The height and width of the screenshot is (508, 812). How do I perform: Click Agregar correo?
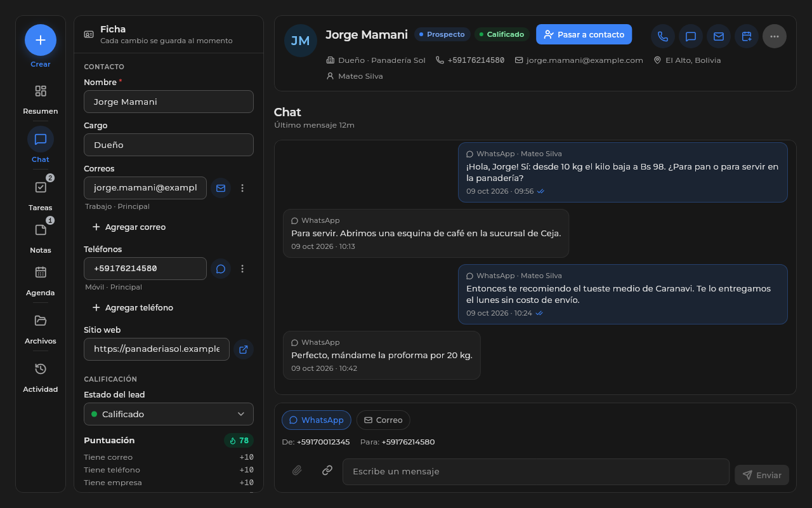[129, 227]
